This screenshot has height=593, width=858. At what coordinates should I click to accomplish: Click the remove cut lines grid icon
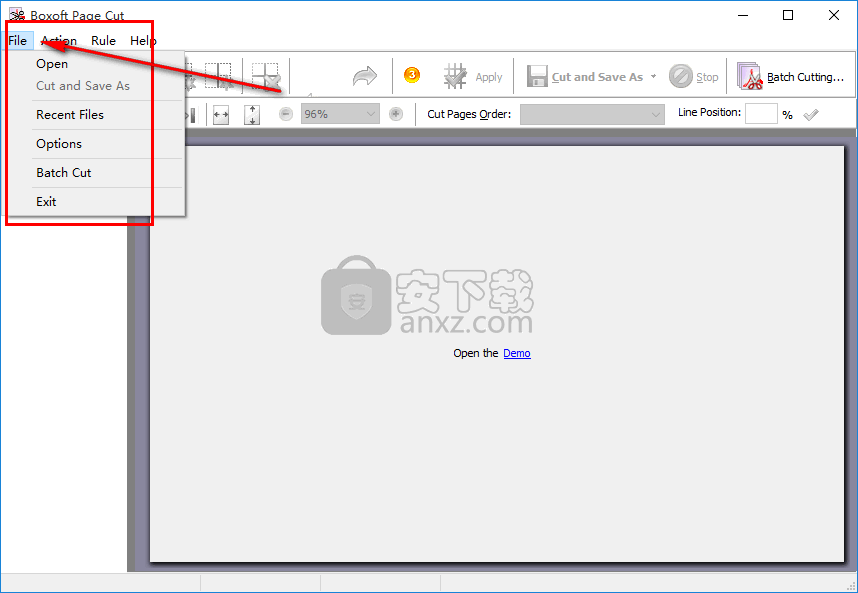pos(266,76)
